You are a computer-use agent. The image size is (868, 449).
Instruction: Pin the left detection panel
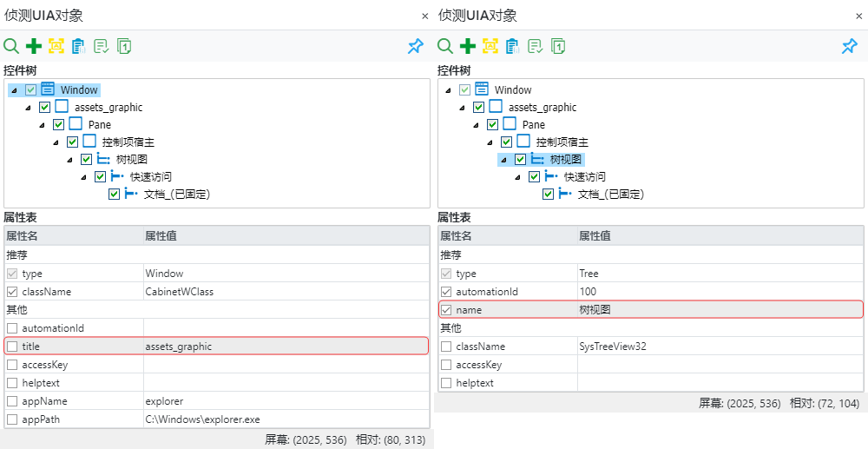click(416, 46)
